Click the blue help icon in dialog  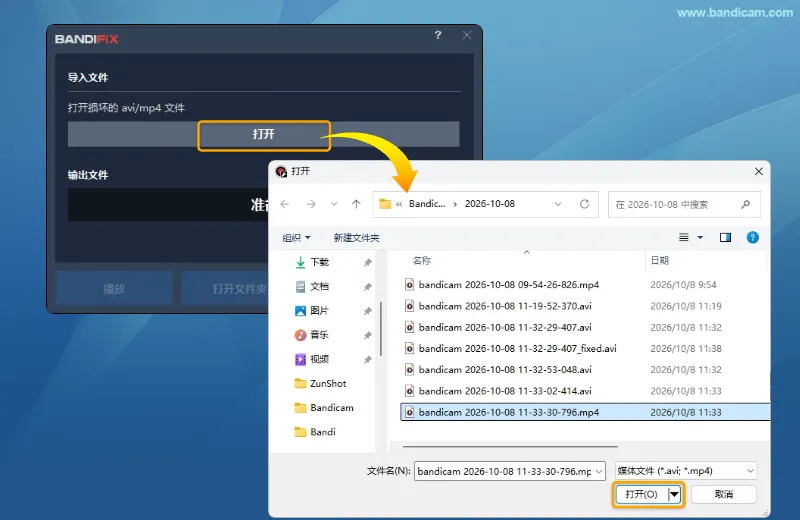[753, 237]
